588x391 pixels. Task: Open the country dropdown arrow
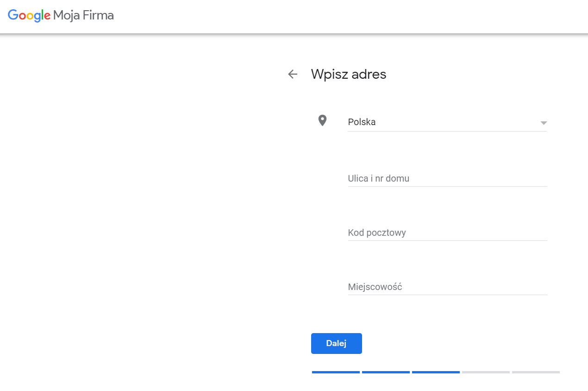544,123
